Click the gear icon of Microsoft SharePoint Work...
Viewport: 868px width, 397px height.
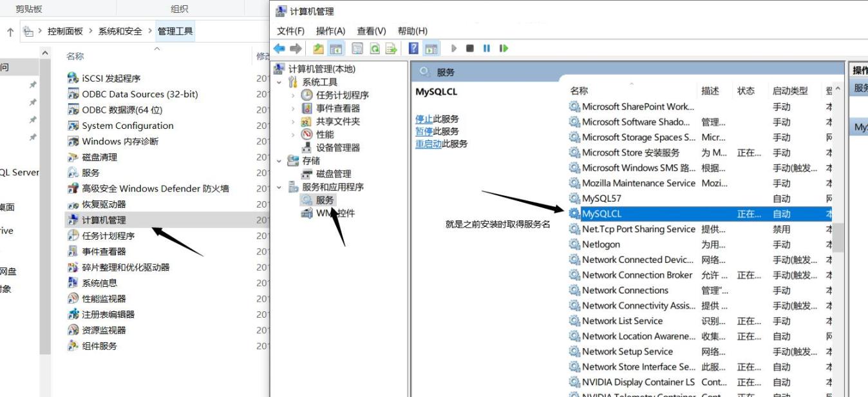click(574, 106)
